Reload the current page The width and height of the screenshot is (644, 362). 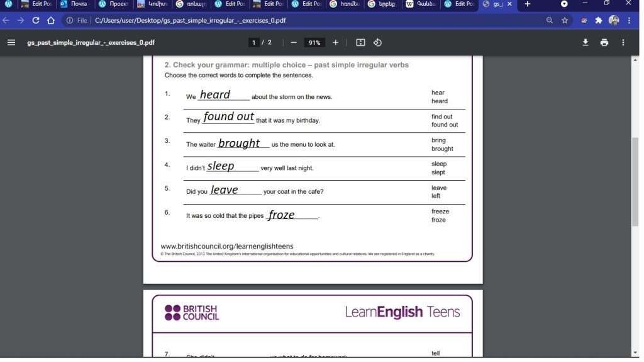point(36,20)
